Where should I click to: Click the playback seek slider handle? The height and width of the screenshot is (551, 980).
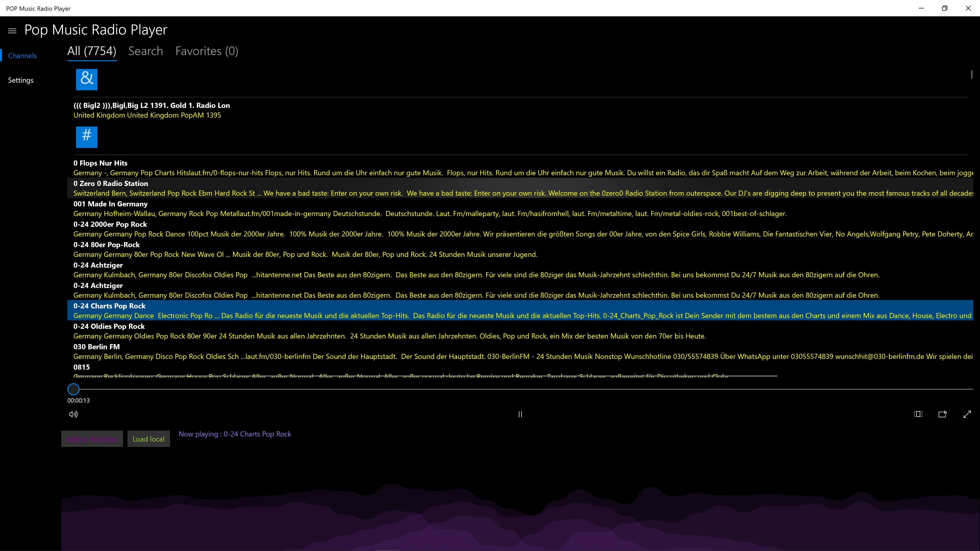[73, 389]
